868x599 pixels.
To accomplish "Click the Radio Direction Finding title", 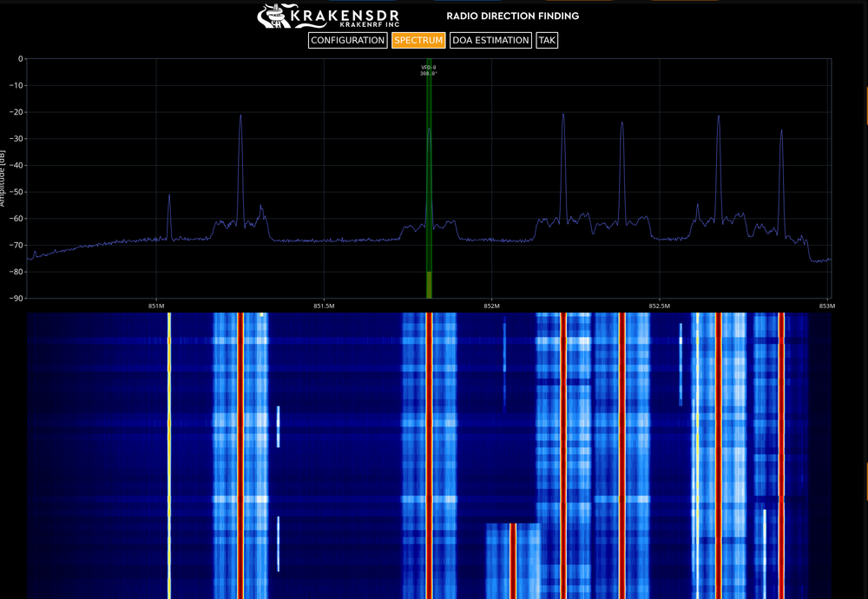I will [512, 16].
